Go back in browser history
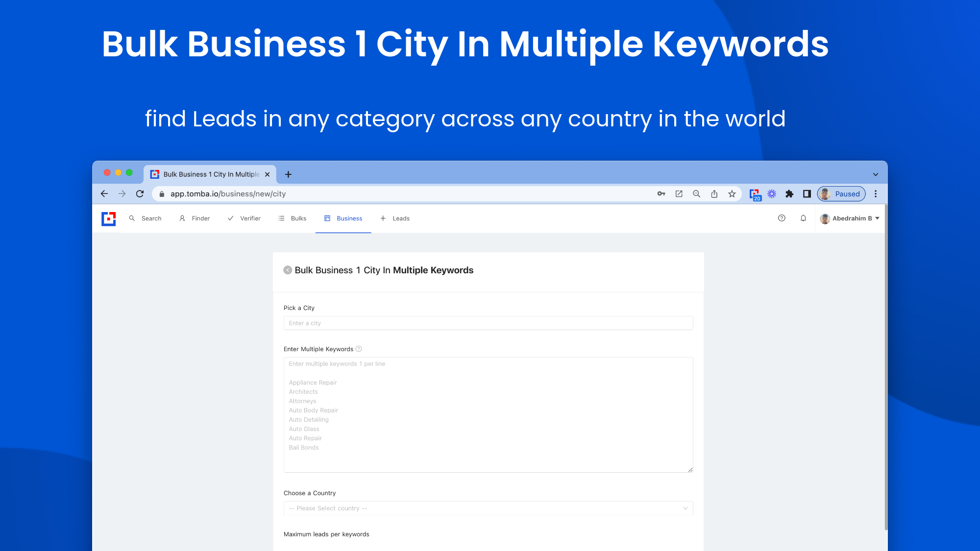980x551 pixels. [104, 194]
